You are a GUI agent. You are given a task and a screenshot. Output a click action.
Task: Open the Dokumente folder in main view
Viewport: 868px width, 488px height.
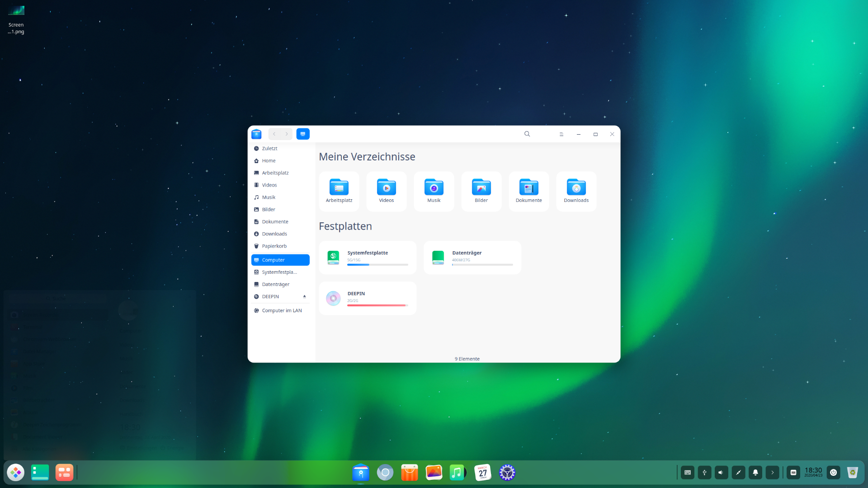(529, 188)
